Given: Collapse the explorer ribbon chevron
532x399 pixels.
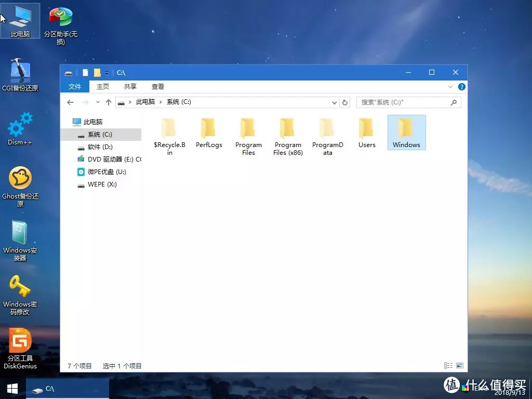Looking at the screenshot, I should click(450, 86).
